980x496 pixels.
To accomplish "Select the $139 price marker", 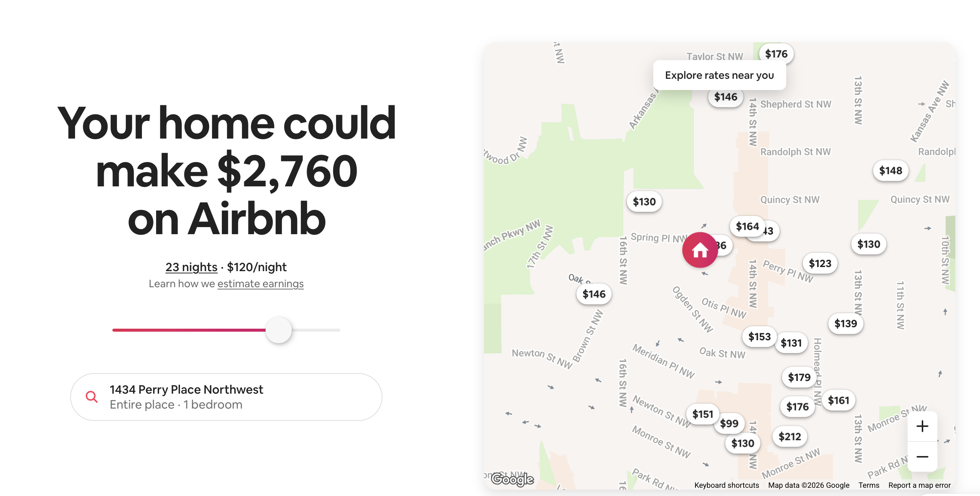I will click(846, 323).
